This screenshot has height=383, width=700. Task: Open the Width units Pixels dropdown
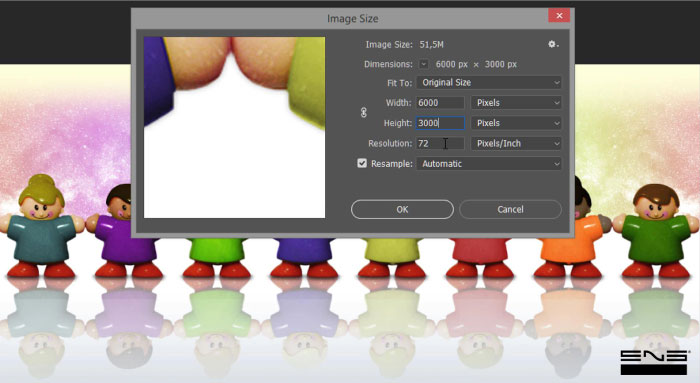coord(516,103)
